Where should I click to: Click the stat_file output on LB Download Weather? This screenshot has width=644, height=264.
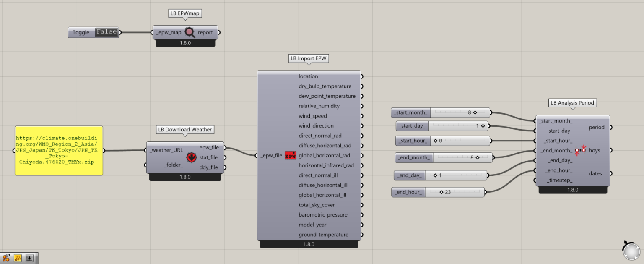click(208, 157)
